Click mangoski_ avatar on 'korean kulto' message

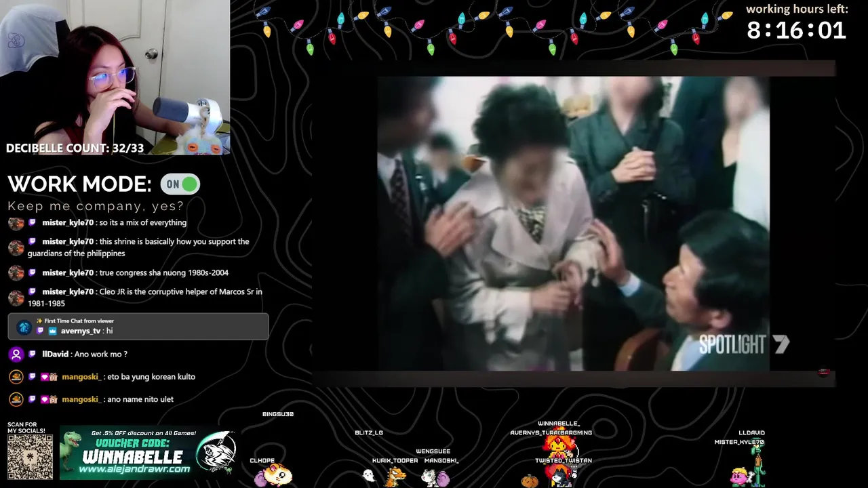pos(16,377)
